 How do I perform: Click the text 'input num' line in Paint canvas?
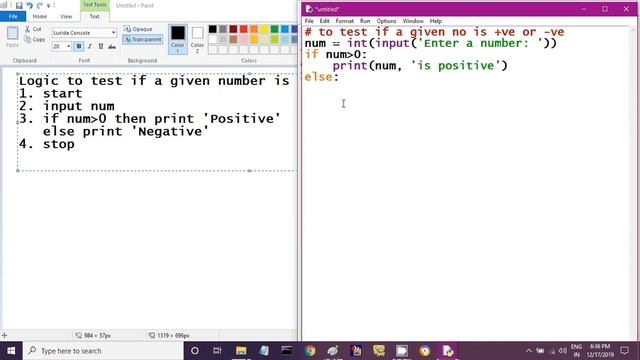pos(79,106)
